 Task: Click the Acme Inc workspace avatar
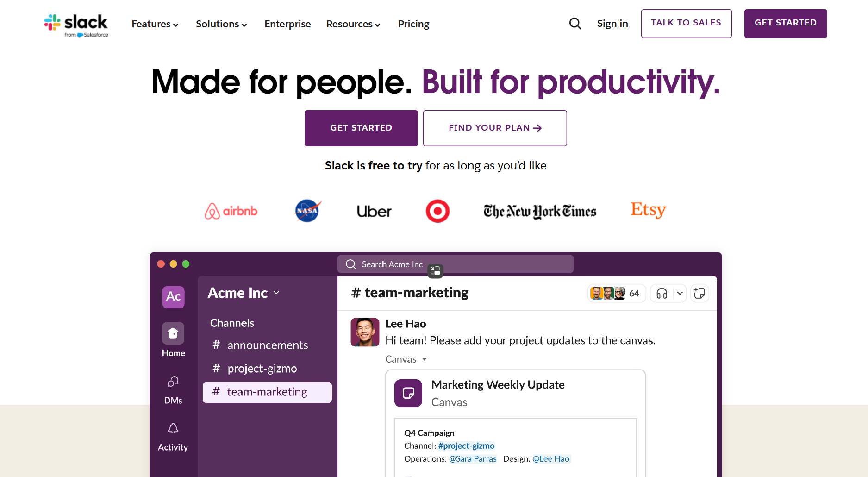173,297
